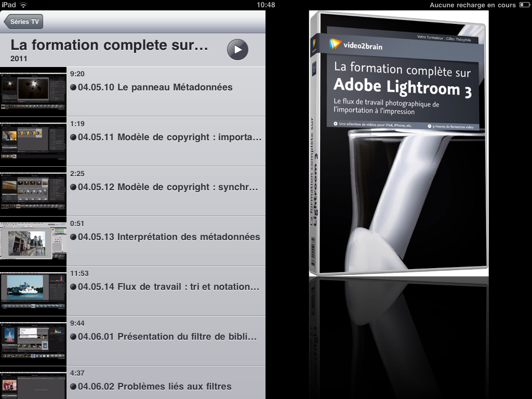Click the 11:53 duration label

coord(79,273)
